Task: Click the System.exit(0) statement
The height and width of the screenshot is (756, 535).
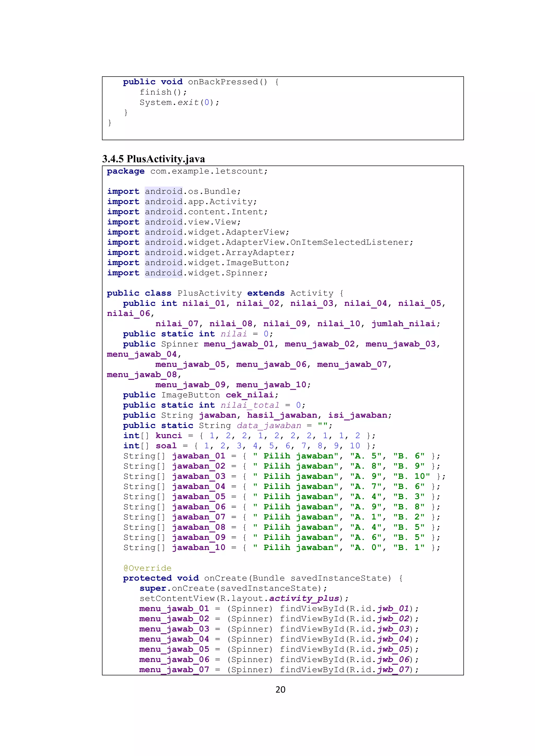Action: [179, 102]
